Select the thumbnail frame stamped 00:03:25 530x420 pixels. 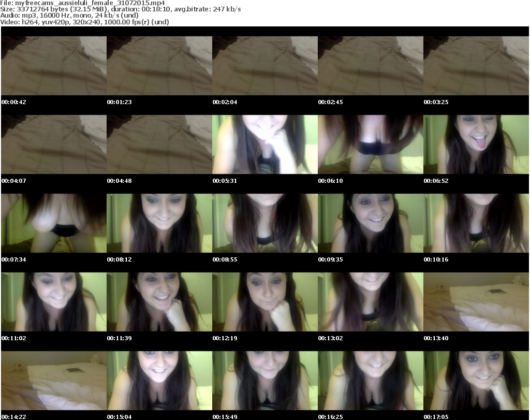click(476, 66)
